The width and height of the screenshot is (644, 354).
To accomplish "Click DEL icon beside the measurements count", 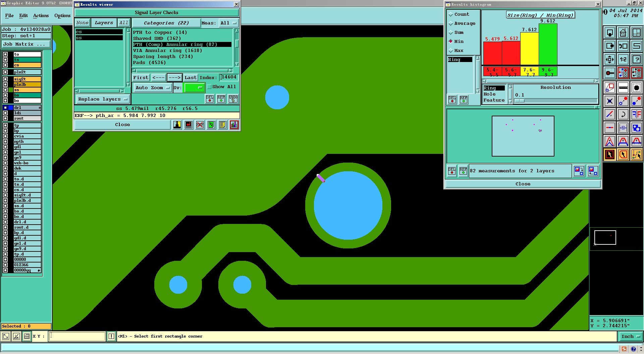I will pos(452,171).
